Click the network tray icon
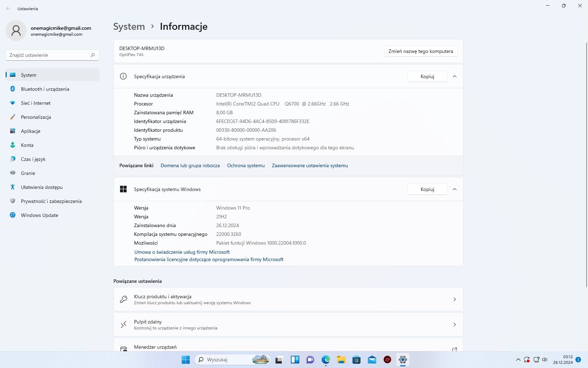Viewport: 588px width, 368px height. click(536, 360)
